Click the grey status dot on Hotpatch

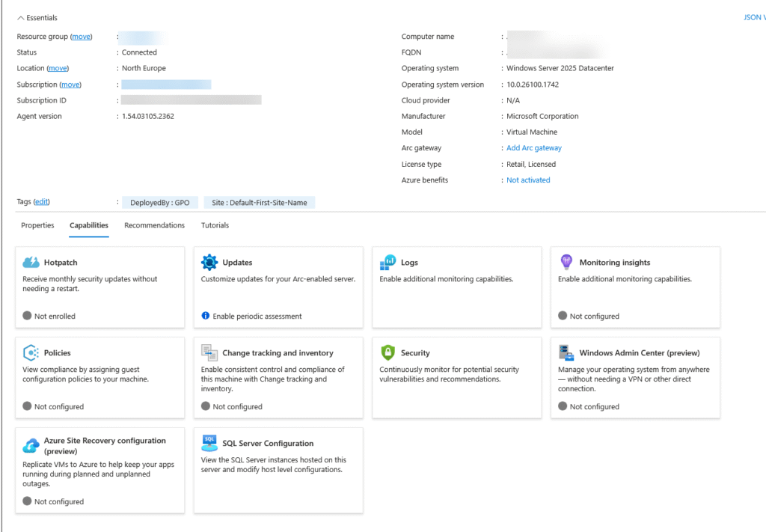click(27, 316)
